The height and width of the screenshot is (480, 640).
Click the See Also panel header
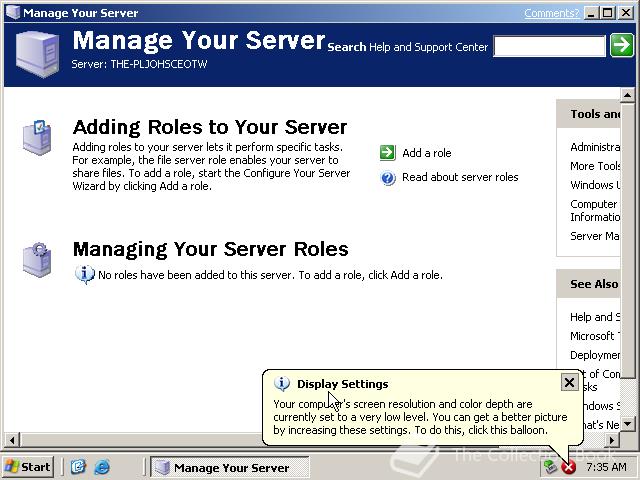click(589, 284)
